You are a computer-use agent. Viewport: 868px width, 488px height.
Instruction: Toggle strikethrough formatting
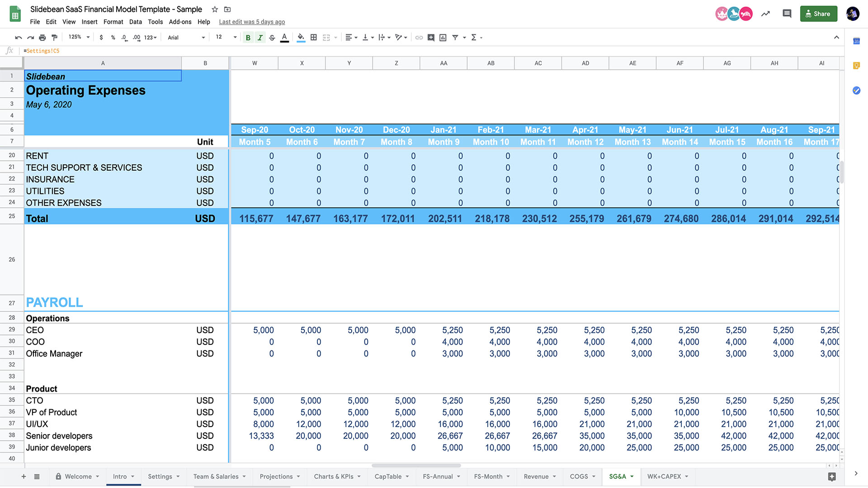pyautogui.click(x=272, y=38)
